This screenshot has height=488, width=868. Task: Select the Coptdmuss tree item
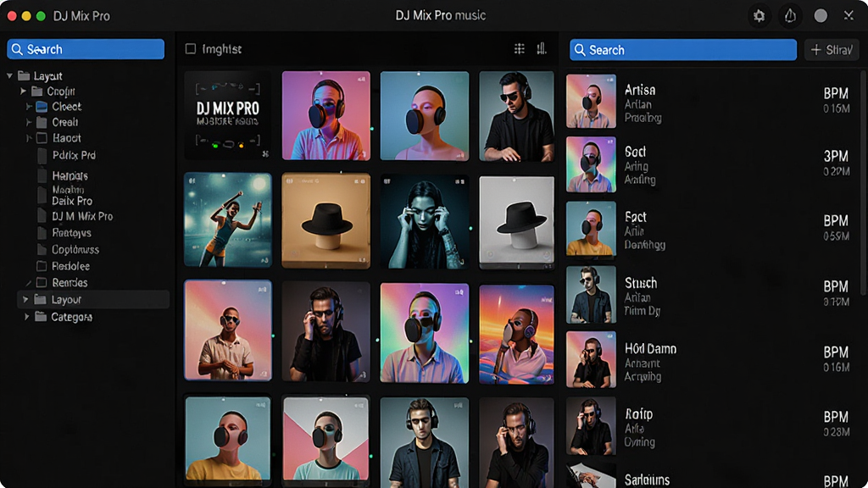point(75,250)
